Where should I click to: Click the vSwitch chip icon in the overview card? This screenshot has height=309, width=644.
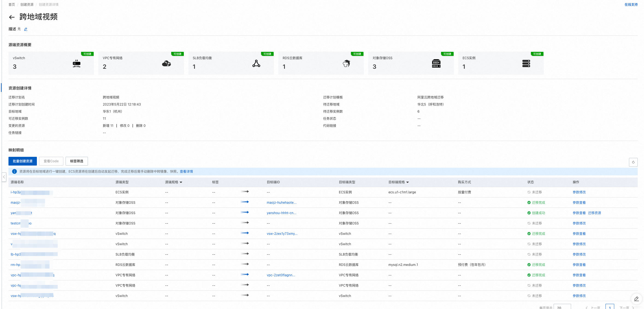coord(76,64)
